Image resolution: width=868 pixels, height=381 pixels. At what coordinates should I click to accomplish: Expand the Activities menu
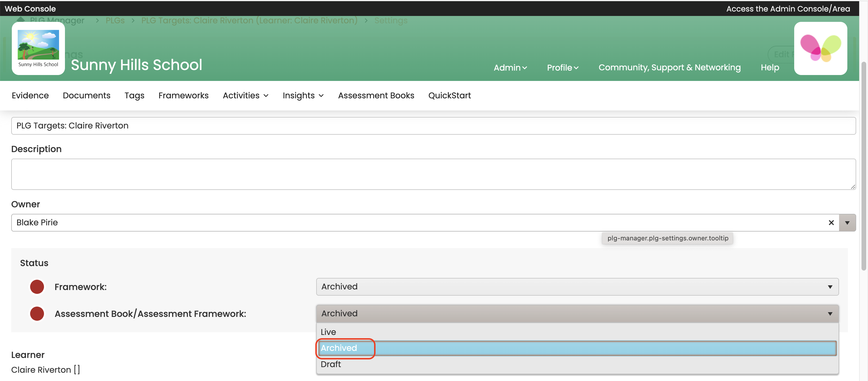click(x=245, y=95)
